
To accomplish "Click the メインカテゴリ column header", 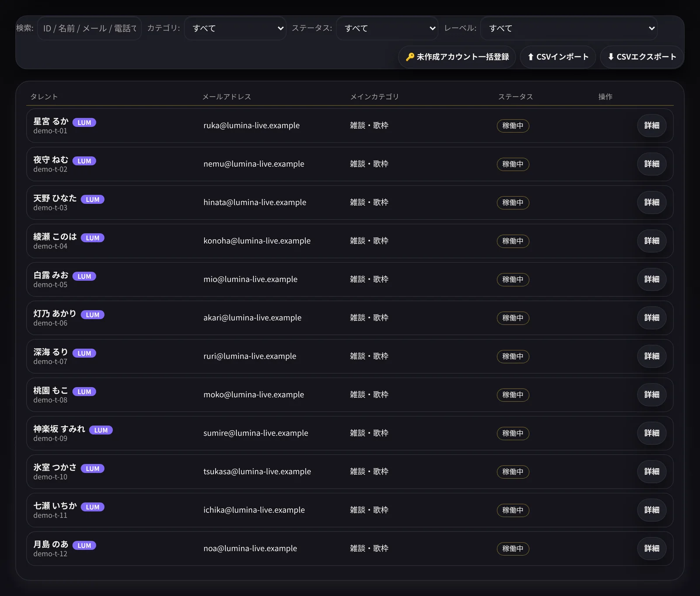I will pos(374,97).
